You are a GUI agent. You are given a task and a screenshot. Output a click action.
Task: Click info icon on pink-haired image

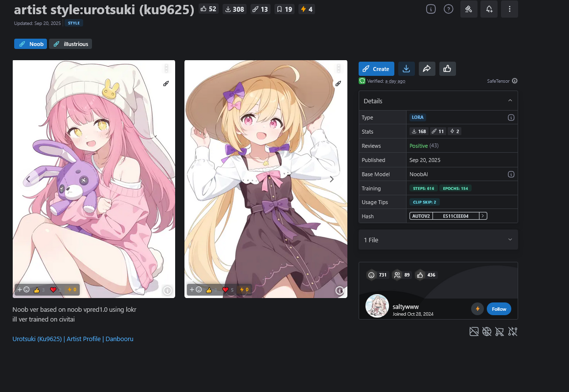pos(167,290)
